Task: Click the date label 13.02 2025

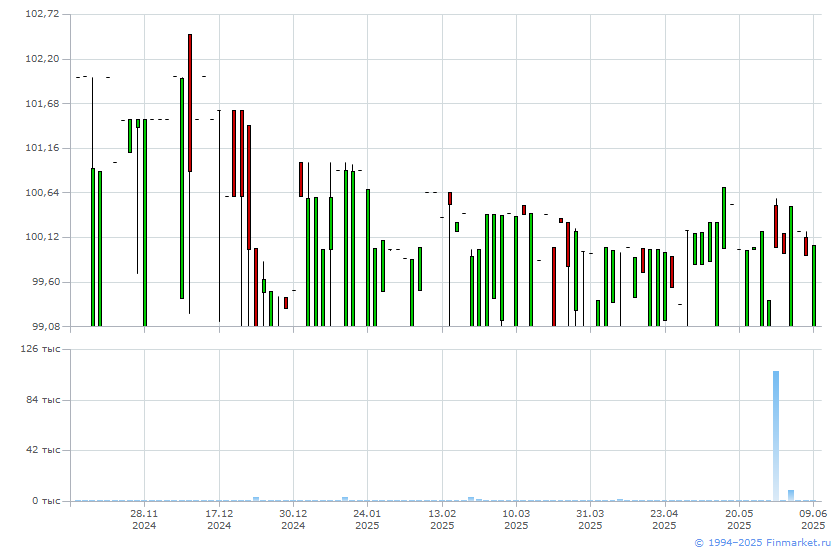Action: pos(442,519)
